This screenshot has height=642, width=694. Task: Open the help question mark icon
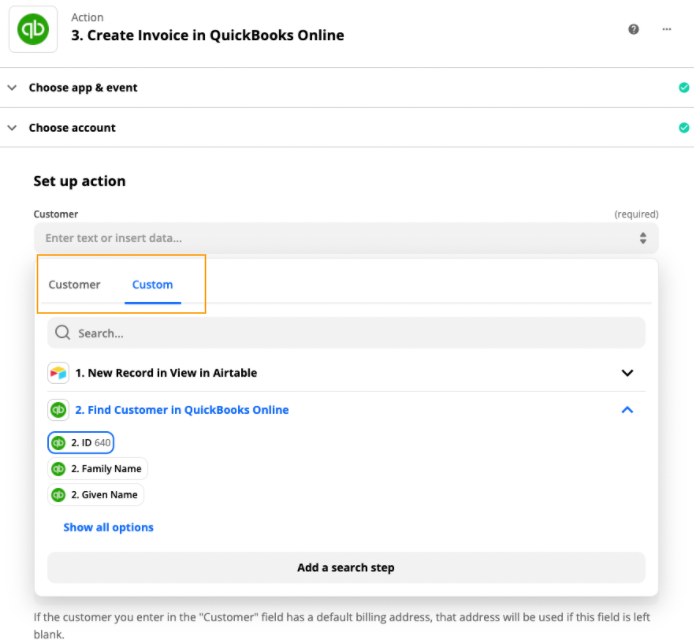pos(633,29)
